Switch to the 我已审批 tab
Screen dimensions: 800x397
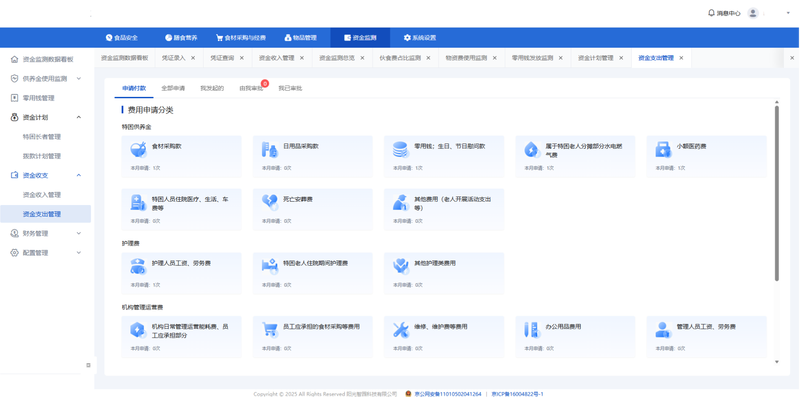coord(290,88)
